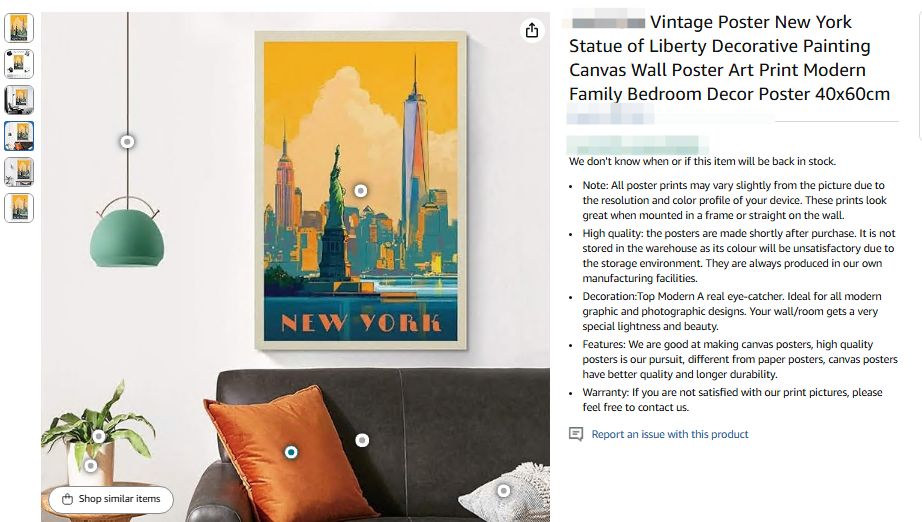Click the speech bubble report icon
The height and width of the screenshot is (522, 922).
pos(576,434)
